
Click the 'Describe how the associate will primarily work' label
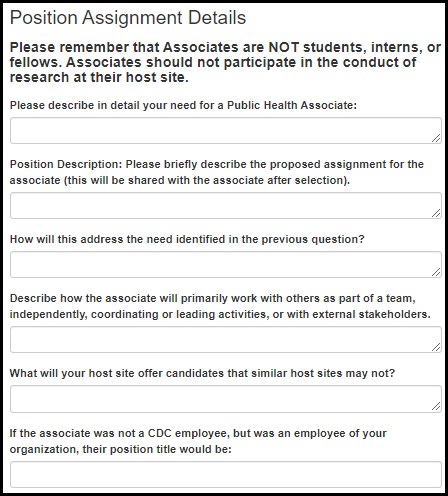[x=220, y=306]
